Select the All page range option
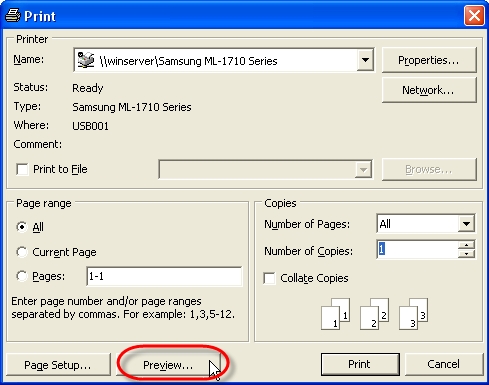Image resolution: width=489 pixels, height=385 pixels. coord(22,227)
